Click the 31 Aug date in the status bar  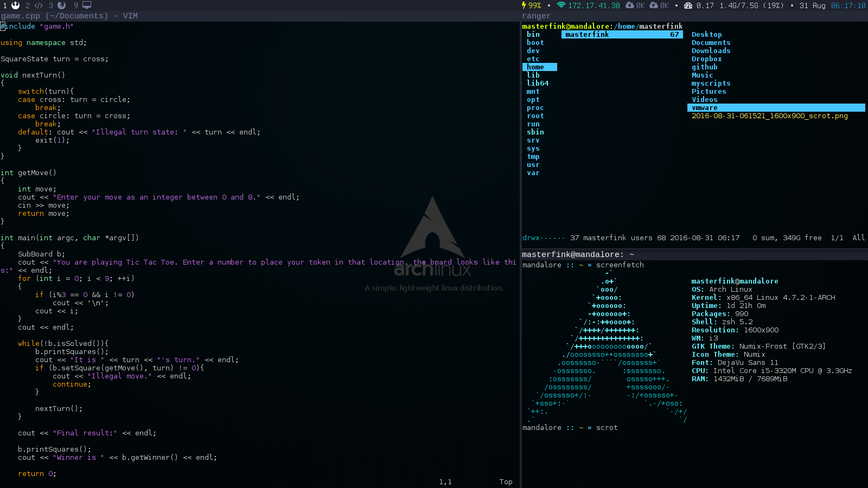[812, 5]
